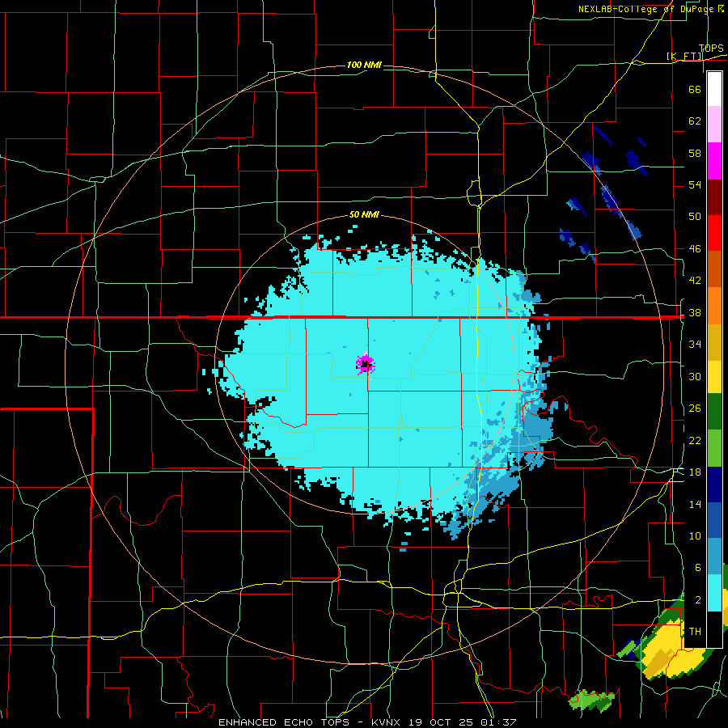Click the light pink legend swatch
The image size is (728, 728).
[x=714, y=125]
